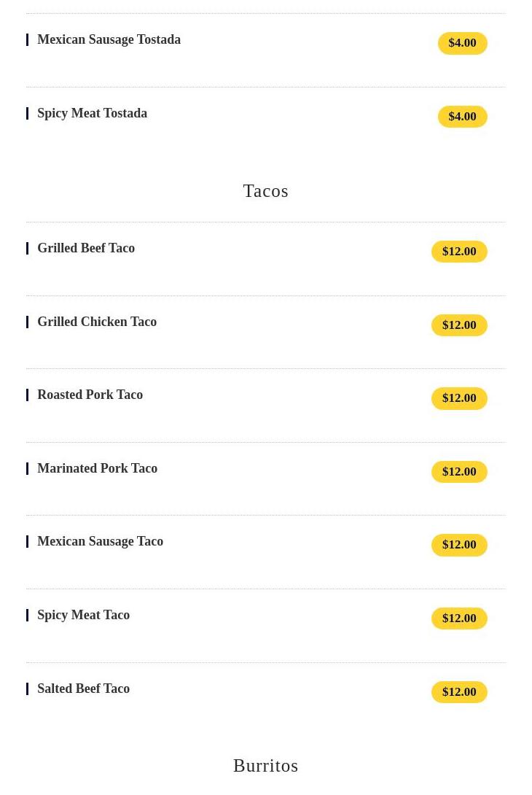Open the Roasted Pork Taco entry
The height and width of the screenshot is (795, 532).
(90, 395)
